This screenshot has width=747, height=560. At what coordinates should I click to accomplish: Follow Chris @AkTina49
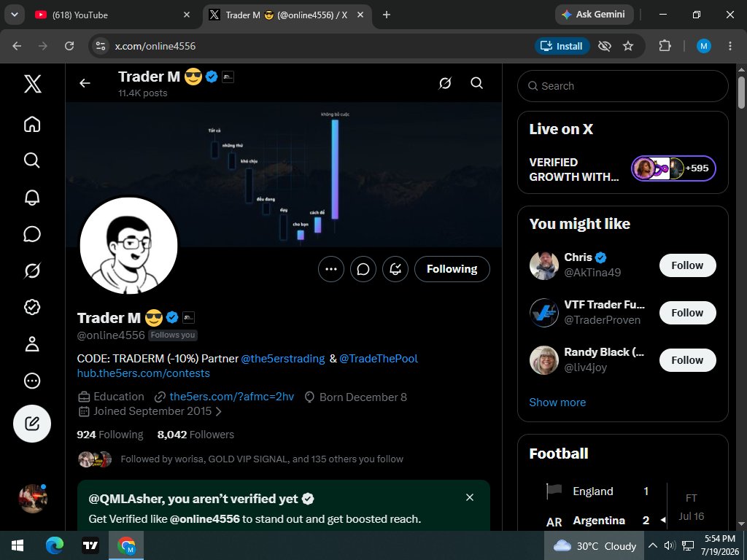point(687,265)
